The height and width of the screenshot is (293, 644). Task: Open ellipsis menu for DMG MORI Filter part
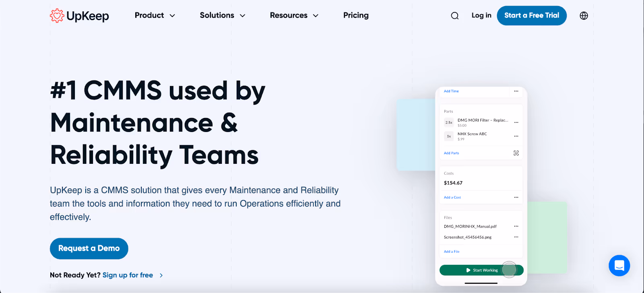[x=516, y=122]
